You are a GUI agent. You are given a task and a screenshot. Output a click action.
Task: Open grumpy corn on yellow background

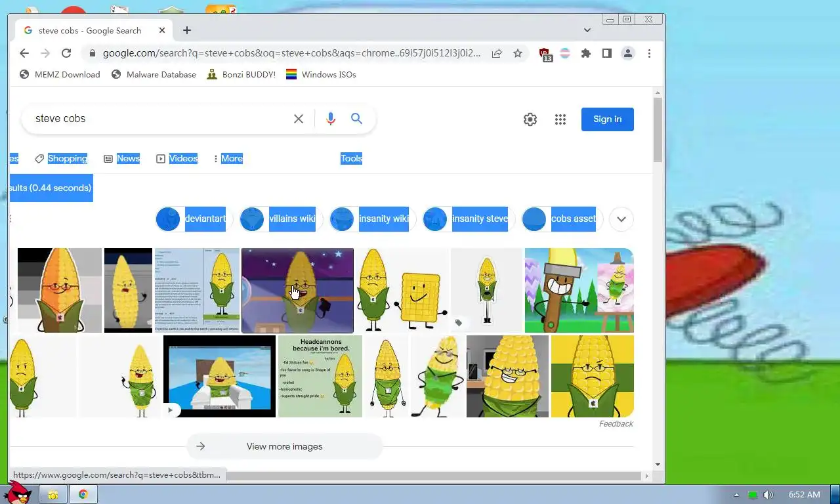pos(593,376)
